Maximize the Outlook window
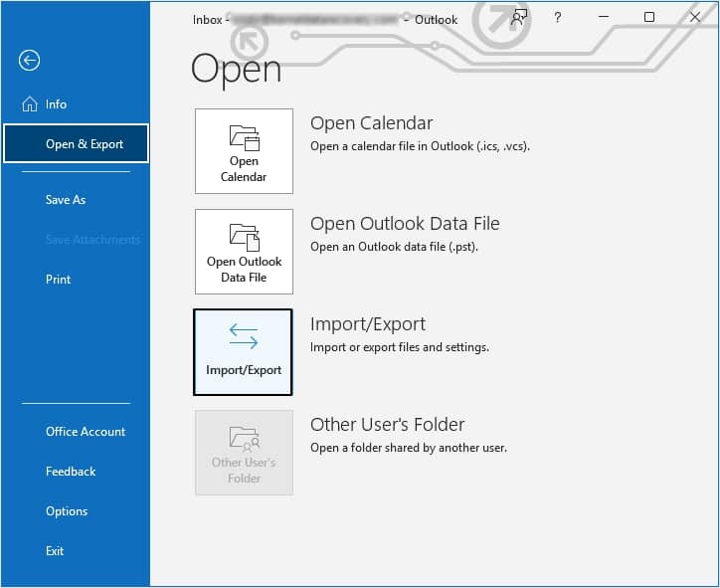The height and width of the screenshot is (588, 720). 648,17
